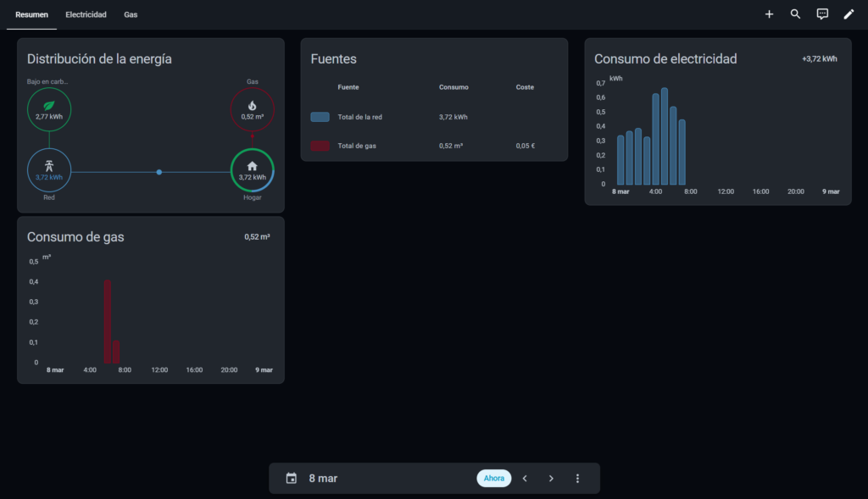Viewport: 868px width, 499px height.
Task: Click the Hogar house circle
Action: (x=252, y=170)
